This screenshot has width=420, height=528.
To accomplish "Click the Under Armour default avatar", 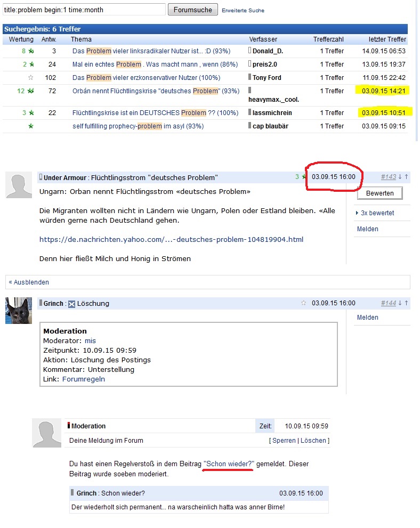I will [19, 185].
